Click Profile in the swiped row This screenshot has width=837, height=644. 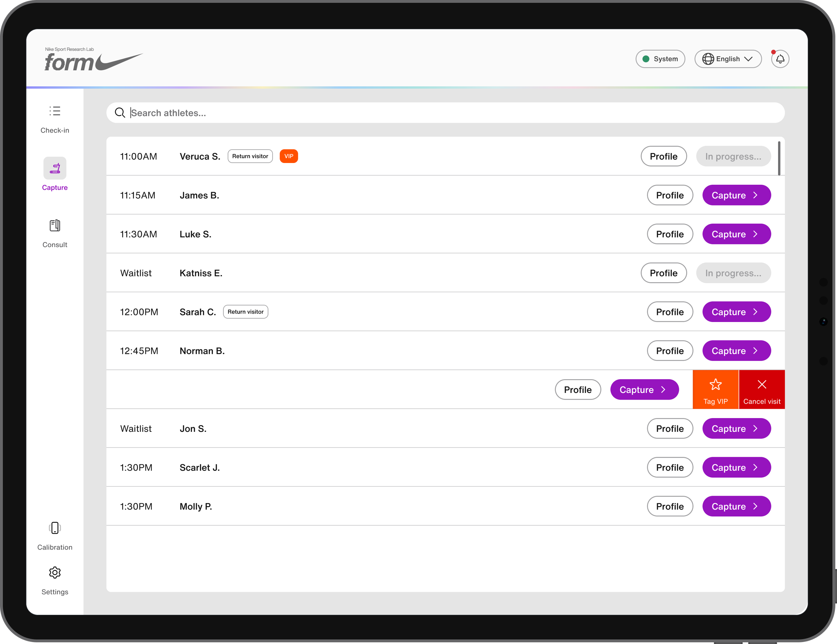578,390
